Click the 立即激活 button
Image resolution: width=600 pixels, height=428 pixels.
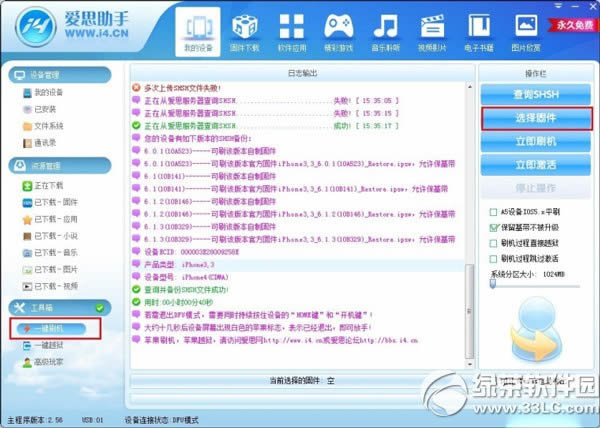click(x=536, y=165)
